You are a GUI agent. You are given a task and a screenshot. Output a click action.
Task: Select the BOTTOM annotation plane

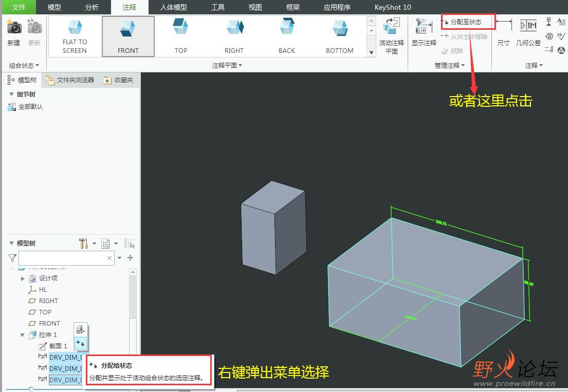click(x=339, y=36)
